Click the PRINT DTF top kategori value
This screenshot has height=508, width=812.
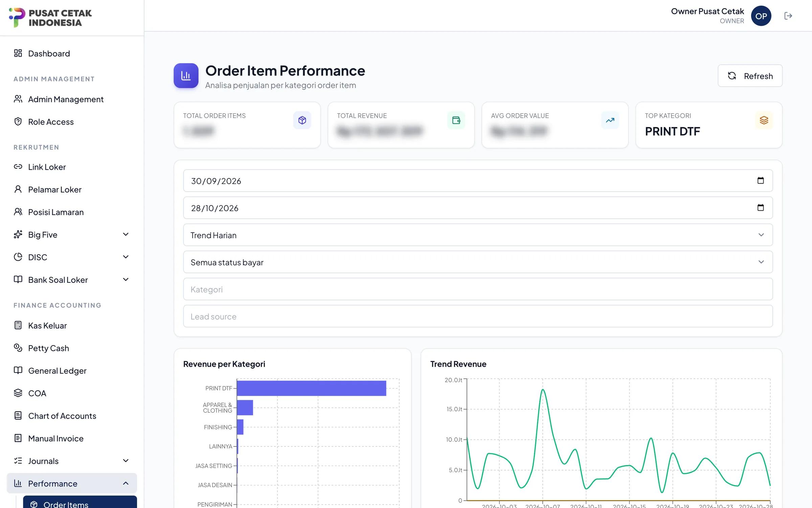point(672,131)
